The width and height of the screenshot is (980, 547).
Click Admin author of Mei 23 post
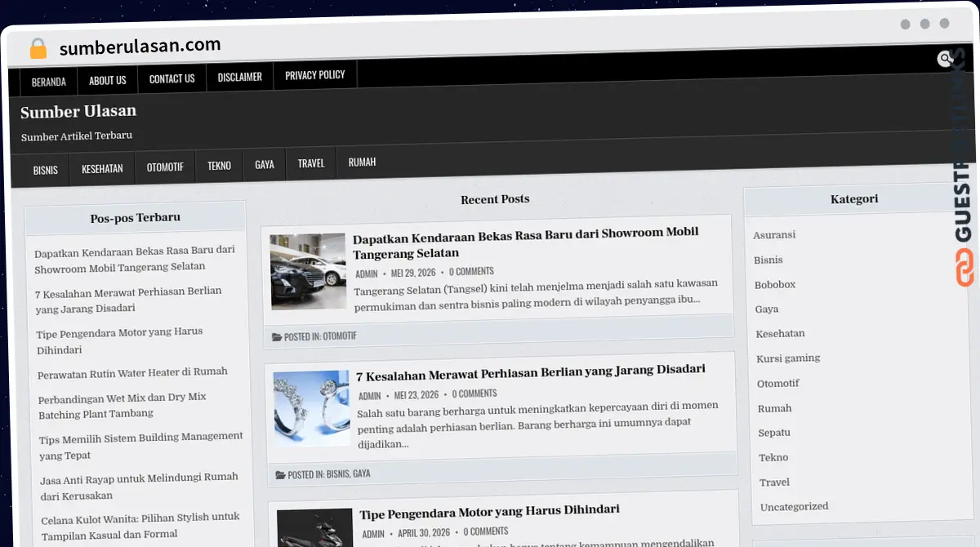[x=370, y=396]
